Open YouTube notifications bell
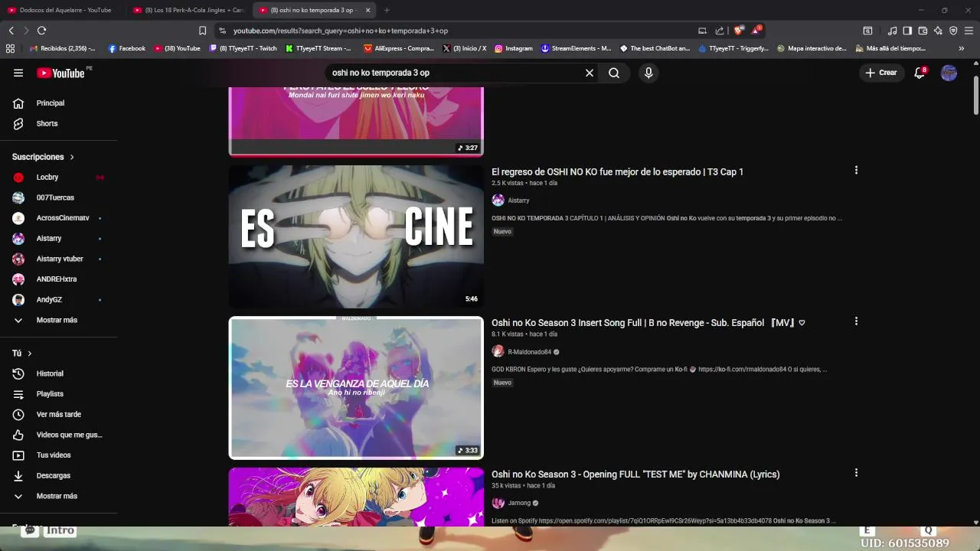This screenshot has width=980, height=551. tap(920, 73)
